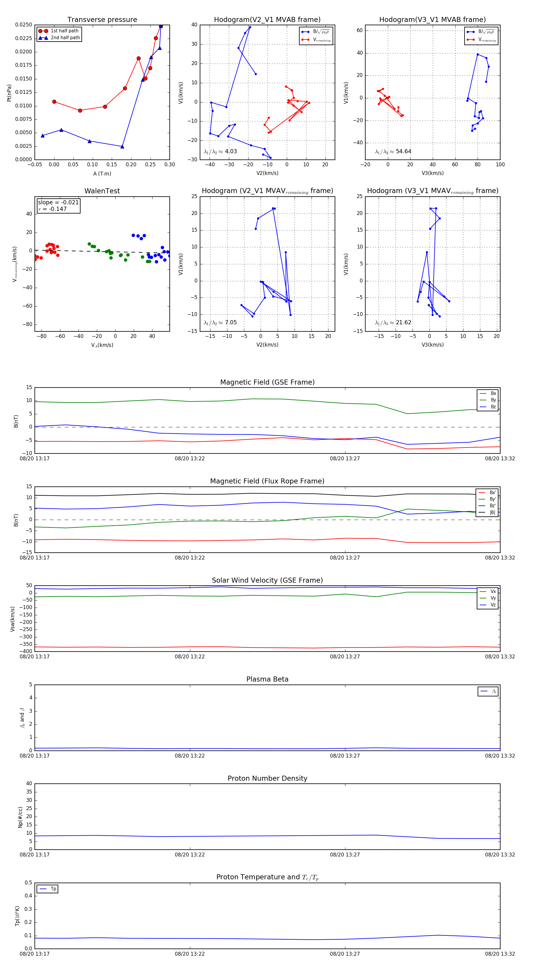535x980 pixels.
Task: Click the 'Hodogram(V2_V1 MVAB frame)' title
Action: coord(267,19)
